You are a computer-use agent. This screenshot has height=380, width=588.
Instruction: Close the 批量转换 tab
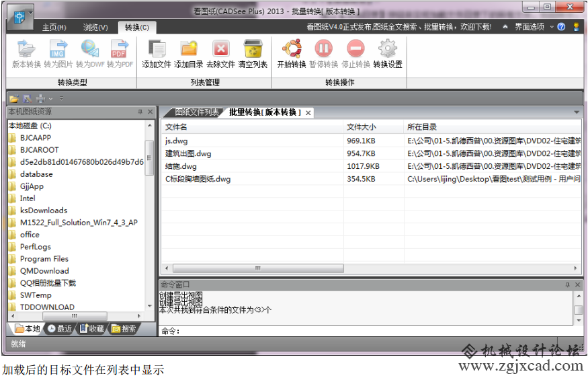[x=308, y=112]
